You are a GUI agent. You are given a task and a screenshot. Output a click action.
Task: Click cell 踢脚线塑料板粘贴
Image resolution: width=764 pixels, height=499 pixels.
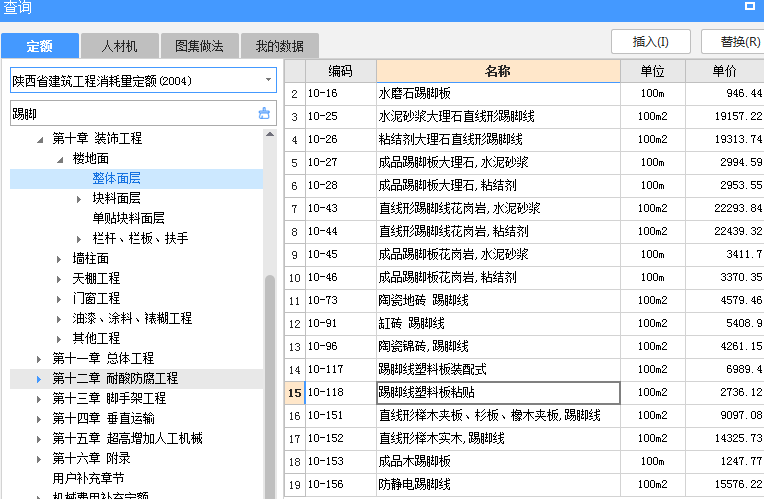[498, 392]
